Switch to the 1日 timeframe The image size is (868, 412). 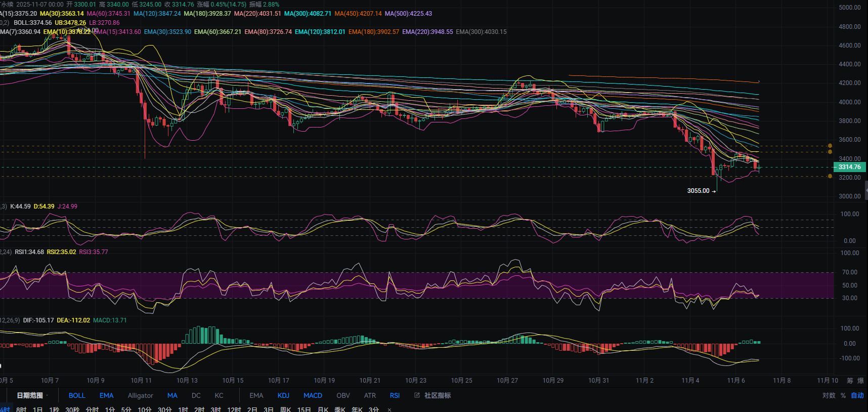pos(37,409)
